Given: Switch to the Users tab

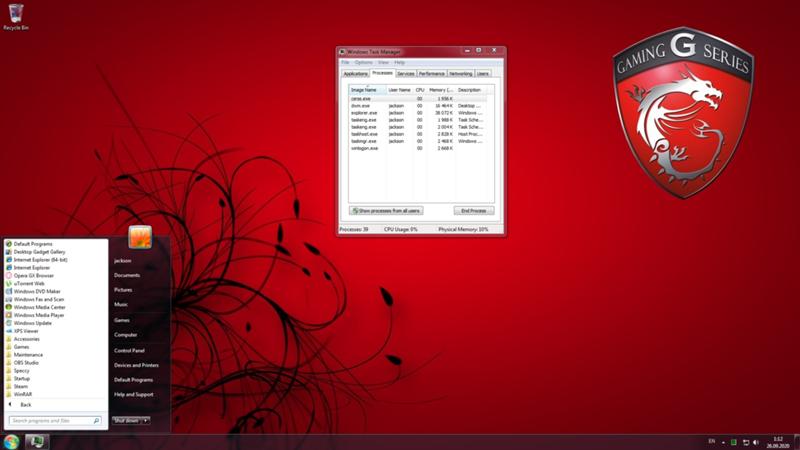Looking at the screenshot, I should [483, 74].
